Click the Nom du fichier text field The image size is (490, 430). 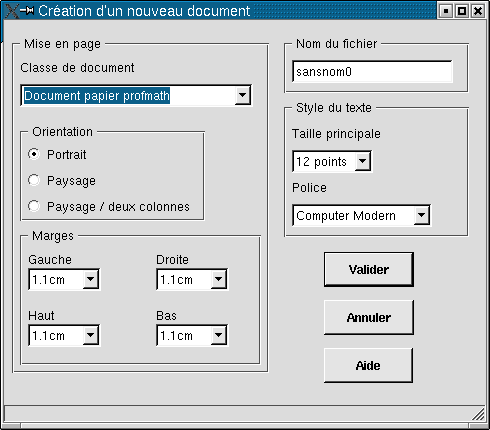click(x=372, y=71)
